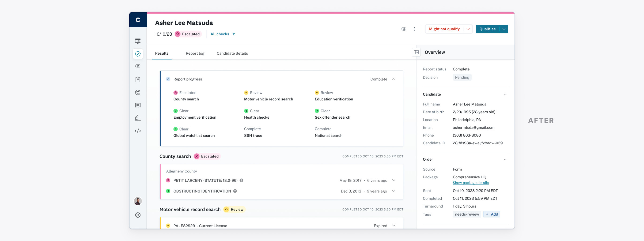Click the clipboard icon in sidebar
This screenshot has height=241, width=644.
coord(138,80)
